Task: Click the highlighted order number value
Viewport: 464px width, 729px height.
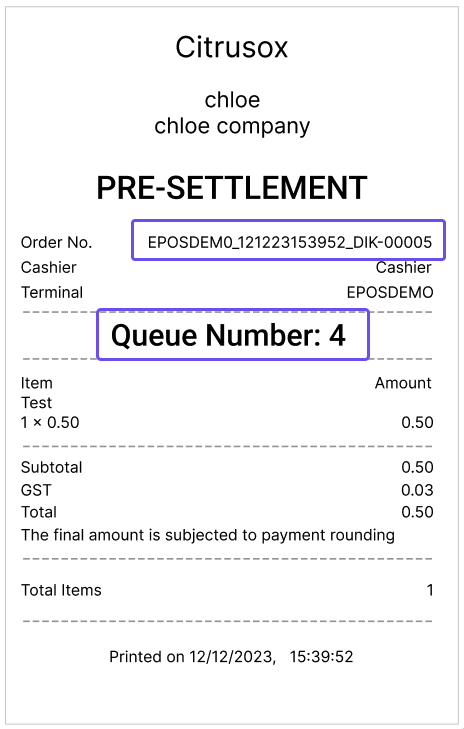Action: (x=289, y=240)
